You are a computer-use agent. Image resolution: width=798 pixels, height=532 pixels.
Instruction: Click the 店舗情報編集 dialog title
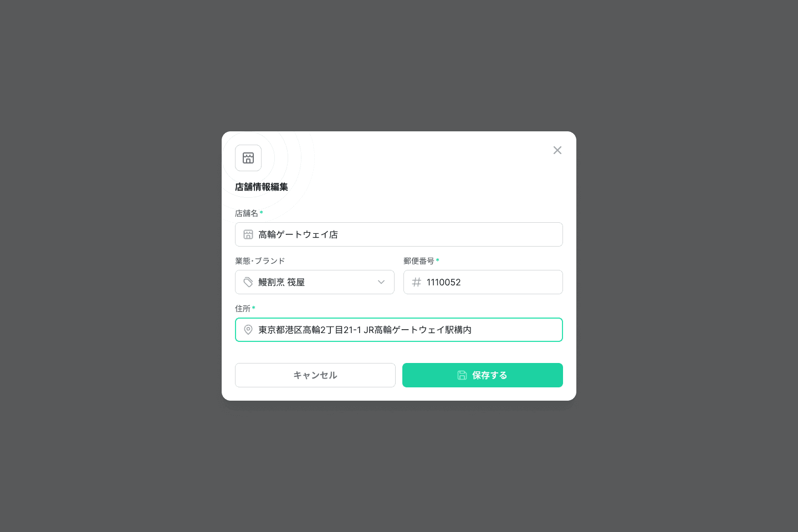[x=262, y=187]
